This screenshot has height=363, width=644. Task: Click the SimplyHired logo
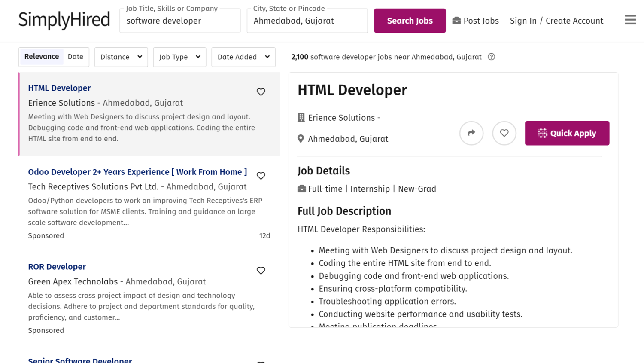pos(64,20)
